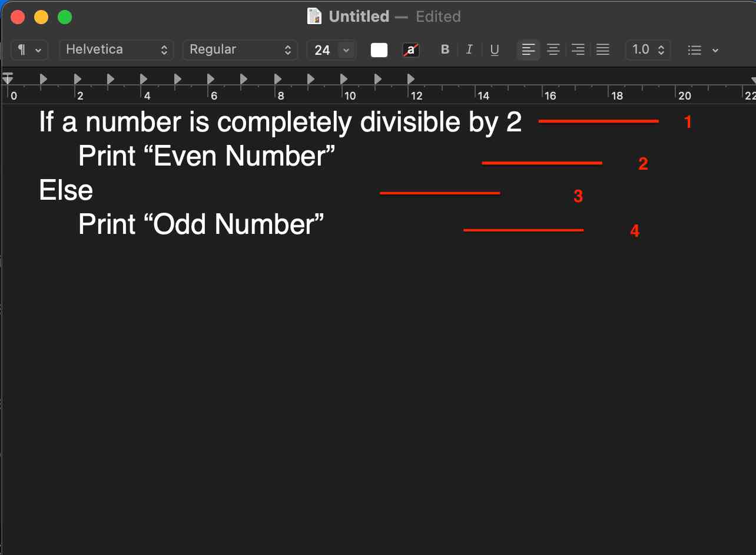Open the font size 24 dropdown
Viewport: 756px width, 555px height.
[x=331, y=49]
